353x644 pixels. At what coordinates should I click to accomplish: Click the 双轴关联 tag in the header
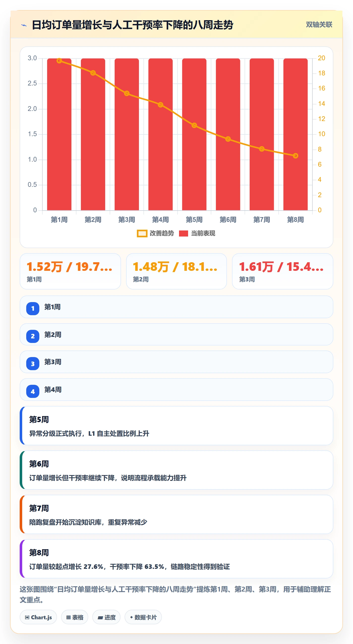click(x=319, y=25)
